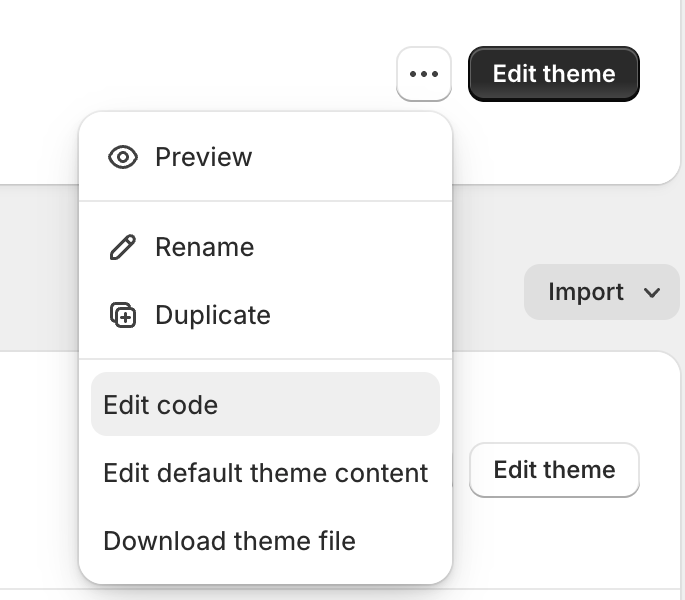
Task: Choose Download theme file option
Action: coord(265,541)
